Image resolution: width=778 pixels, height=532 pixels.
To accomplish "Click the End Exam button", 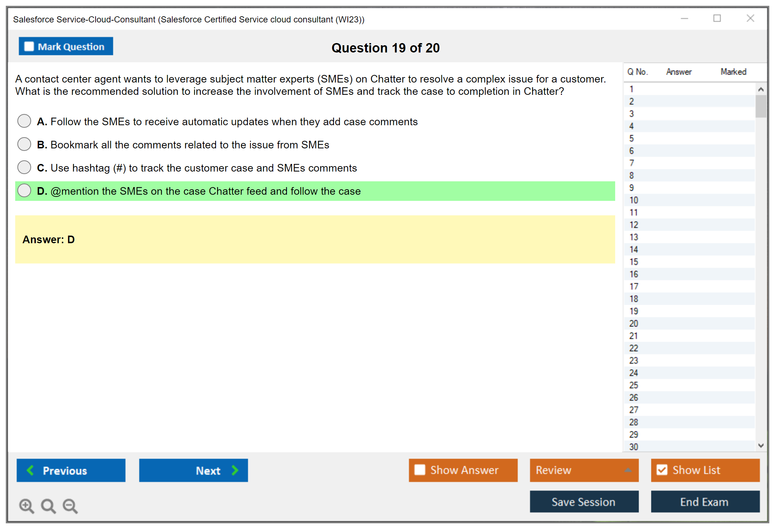I will click(x=705, y=502).
